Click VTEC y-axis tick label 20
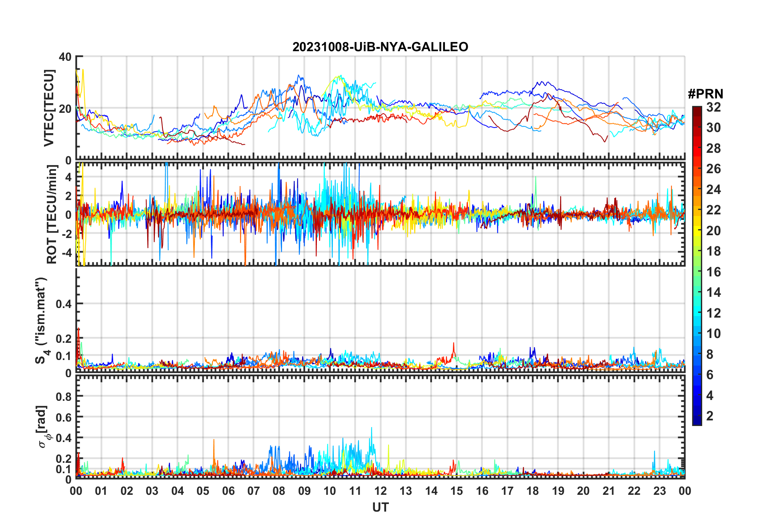761x532 pixels. coord(65,109)
